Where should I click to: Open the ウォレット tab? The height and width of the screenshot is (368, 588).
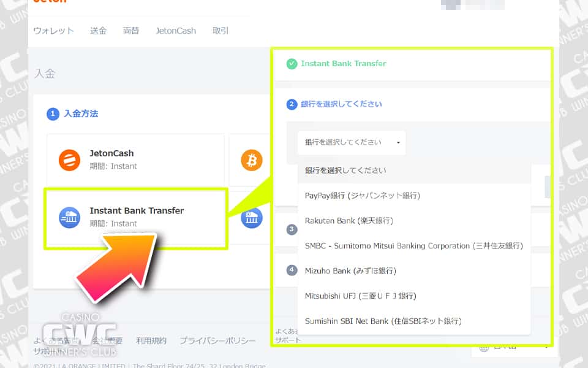tap(54, 31)
